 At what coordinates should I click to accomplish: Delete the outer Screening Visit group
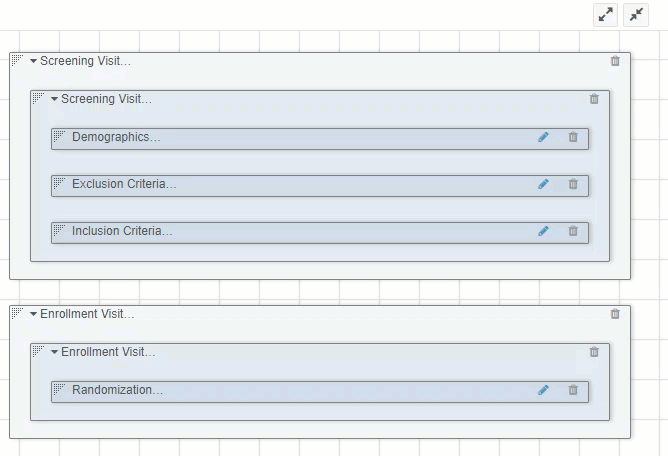point(615,61)
